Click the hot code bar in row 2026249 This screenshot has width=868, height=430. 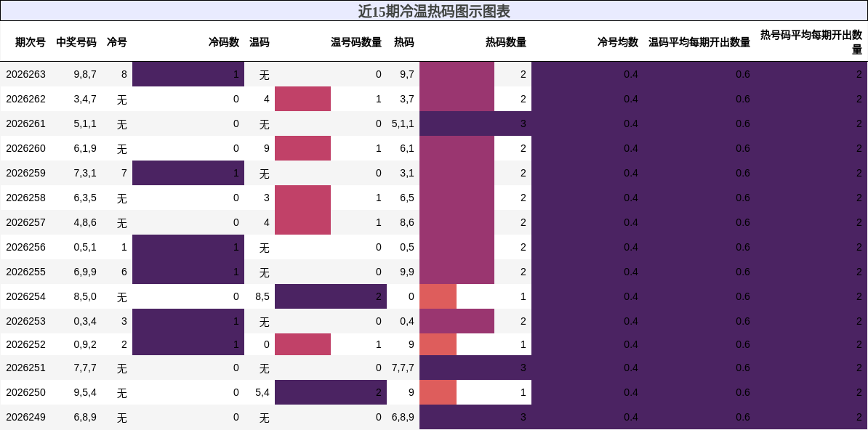click(475, 417)
